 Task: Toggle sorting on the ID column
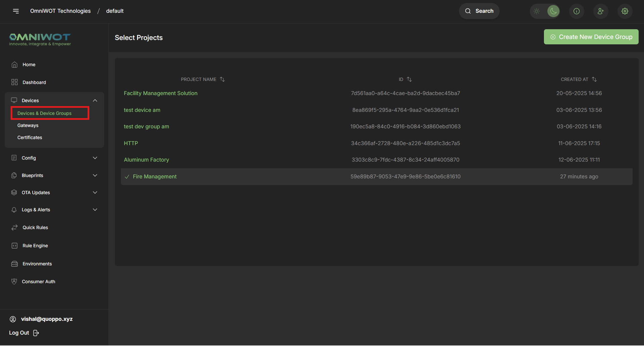[409, 79]
